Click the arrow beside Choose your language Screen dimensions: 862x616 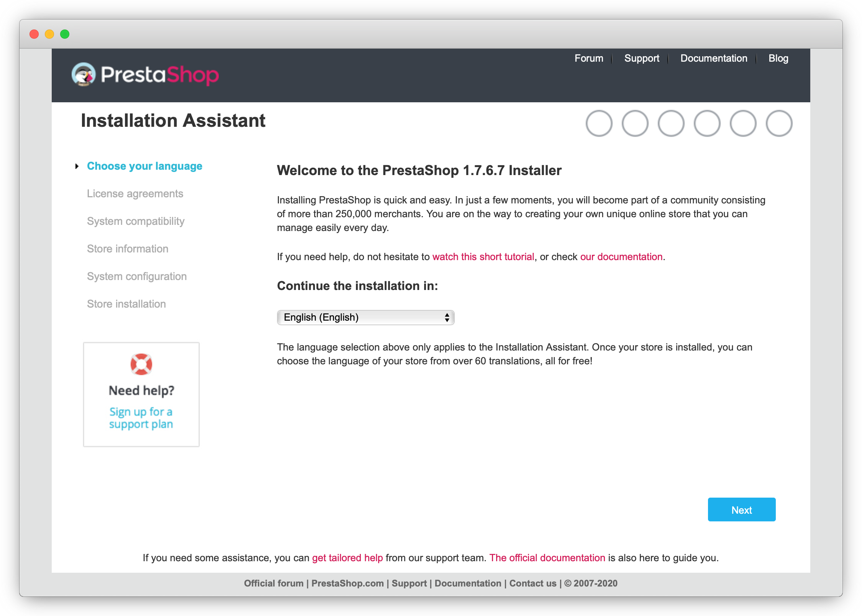77,166
